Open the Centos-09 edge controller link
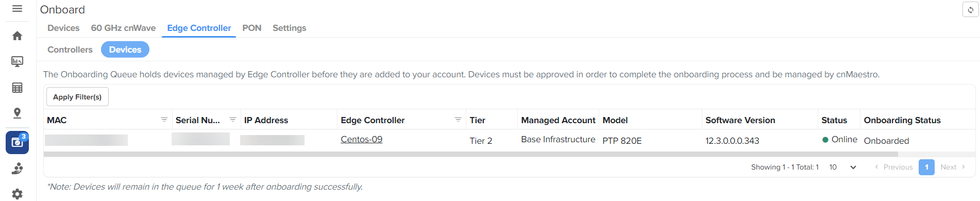 click(x=361, y=139)
